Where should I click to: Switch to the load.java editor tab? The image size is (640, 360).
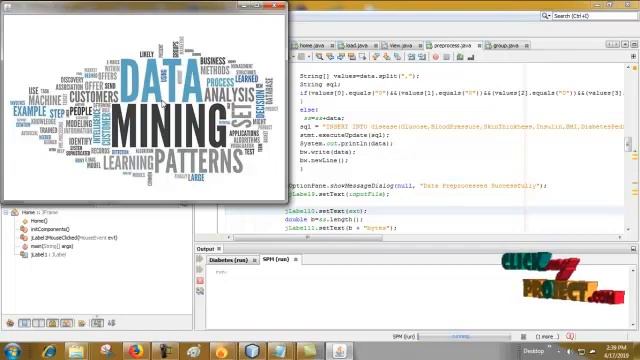[356, 46]
